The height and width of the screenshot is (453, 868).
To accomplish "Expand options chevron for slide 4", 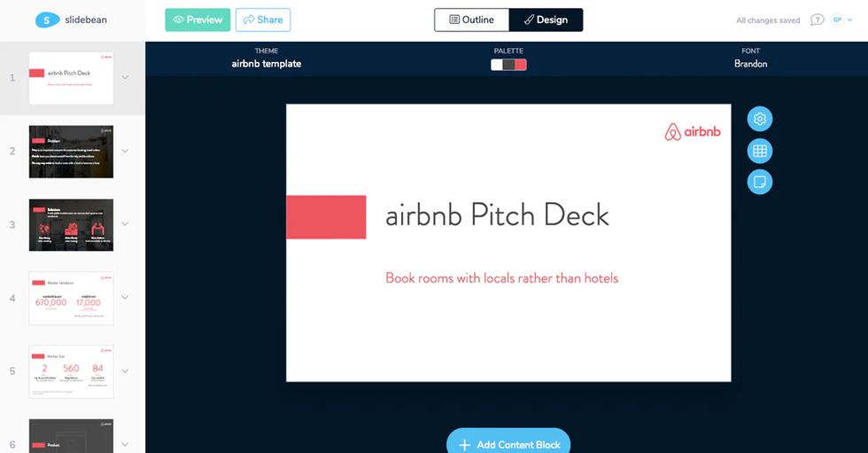I will [x=125, y=298].
